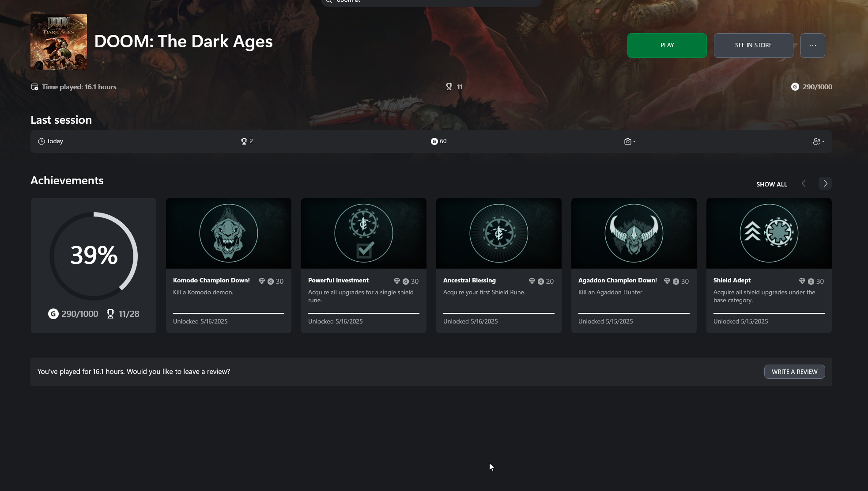868x491 pixels.
Task: Click the Last session heading
Action: click(x=61, y=120)
